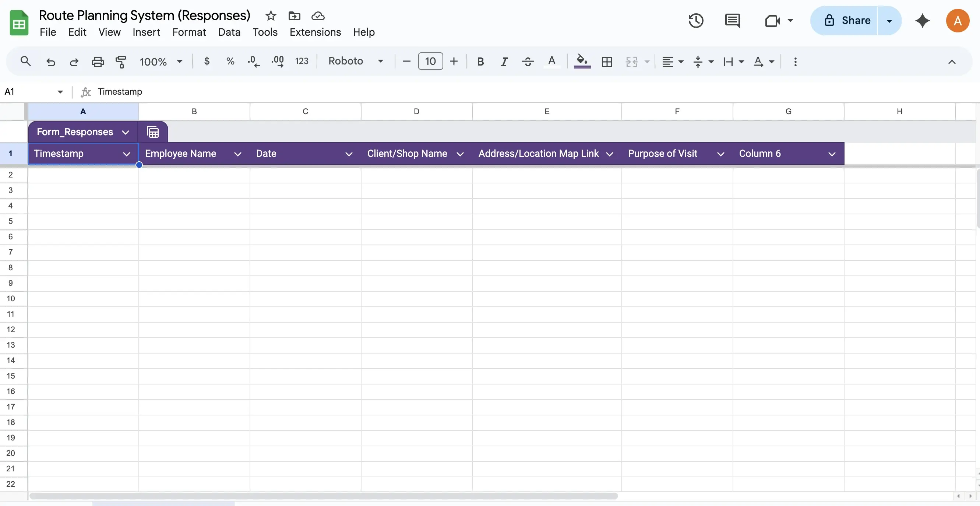Toggle bold formatting
Image resolution: width=980 pixels, height=506 pixels.
480,61
